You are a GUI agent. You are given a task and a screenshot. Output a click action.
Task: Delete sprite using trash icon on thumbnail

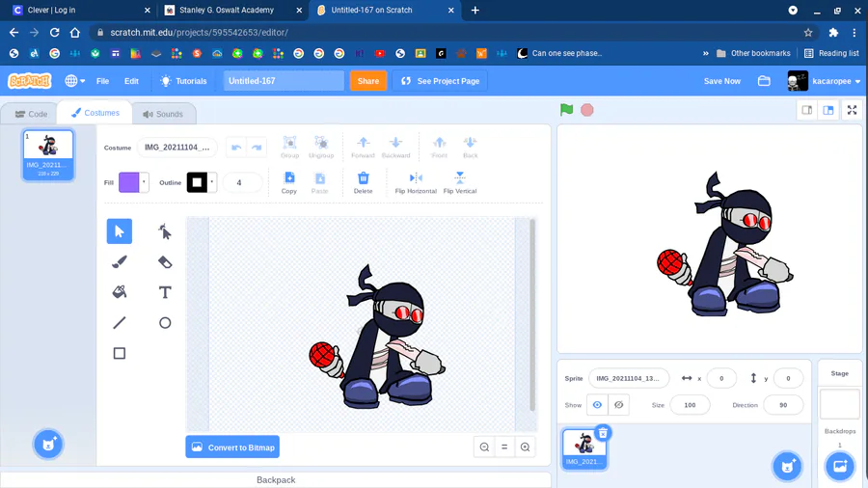tap(603, 433)
